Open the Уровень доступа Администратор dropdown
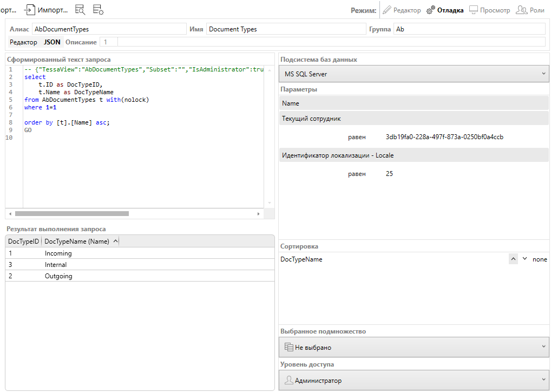 click(x=414, y=381)
